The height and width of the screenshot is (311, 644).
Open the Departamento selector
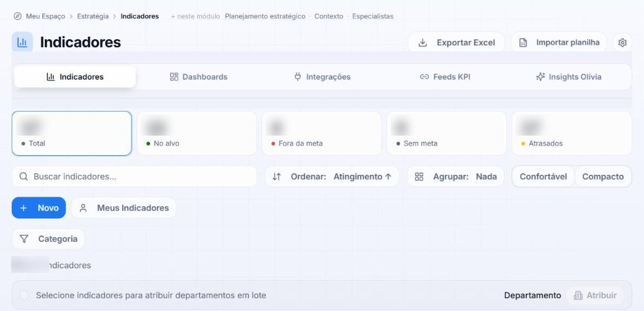533,295
